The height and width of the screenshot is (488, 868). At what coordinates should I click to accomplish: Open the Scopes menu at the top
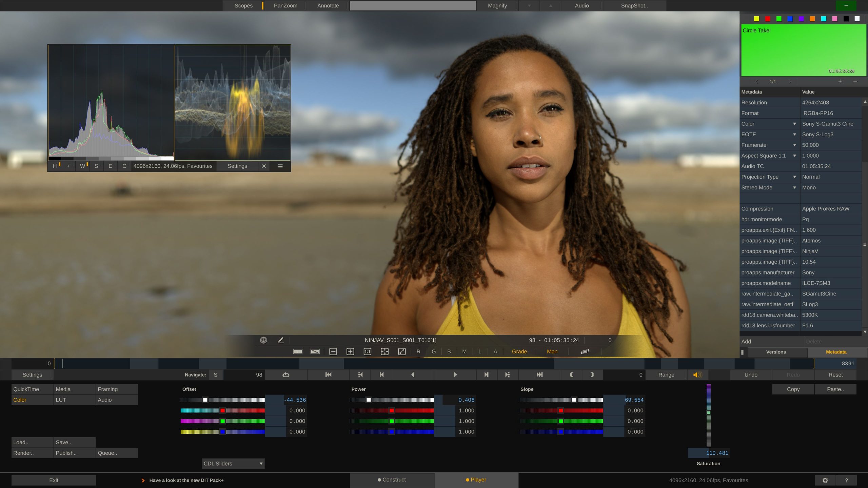243,5
